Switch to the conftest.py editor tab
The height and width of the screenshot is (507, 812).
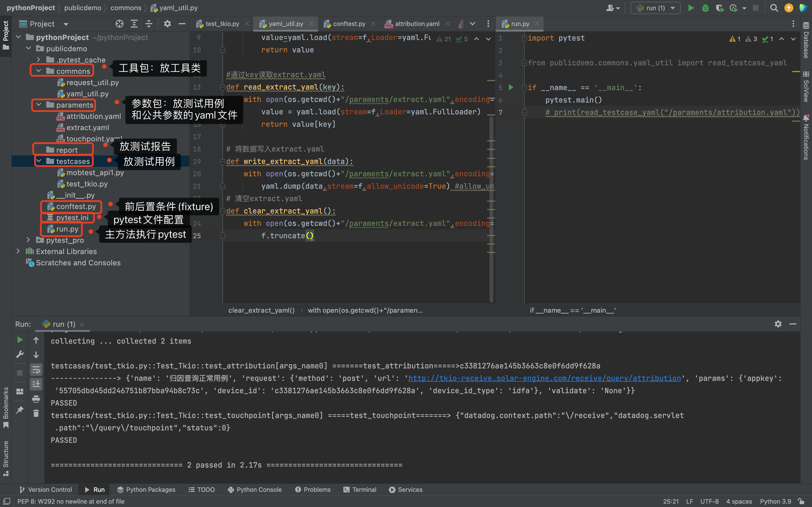click(x=348, y=24)
